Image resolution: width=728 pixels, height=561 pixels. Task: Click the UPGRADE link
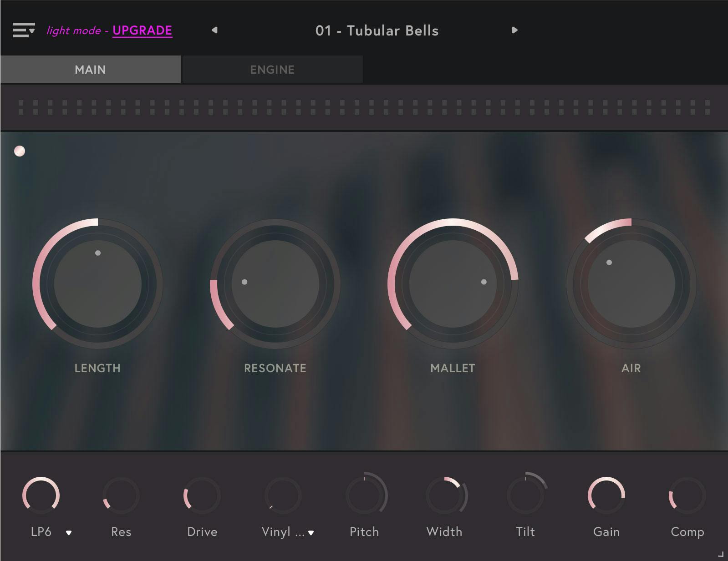(143, 30)
